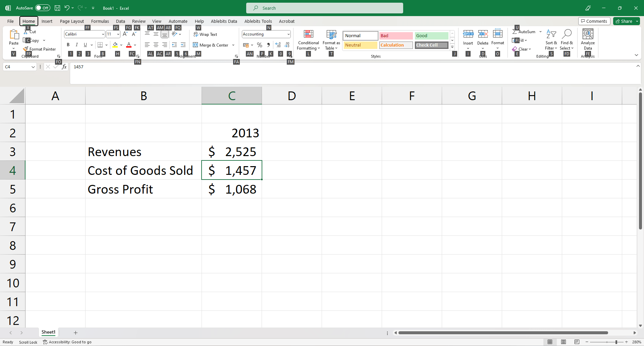Click the Conditional Formatting icon
The image size is (644, 346).
tap(308, 34)
